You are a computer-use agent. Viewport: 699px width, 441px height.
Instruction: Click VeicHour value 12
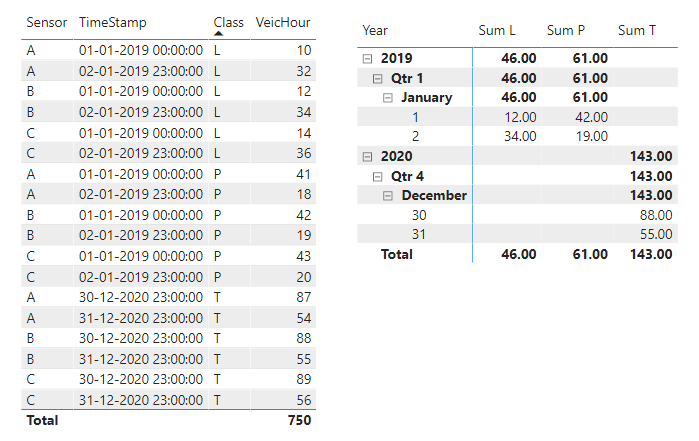click(x=304, y=91)
